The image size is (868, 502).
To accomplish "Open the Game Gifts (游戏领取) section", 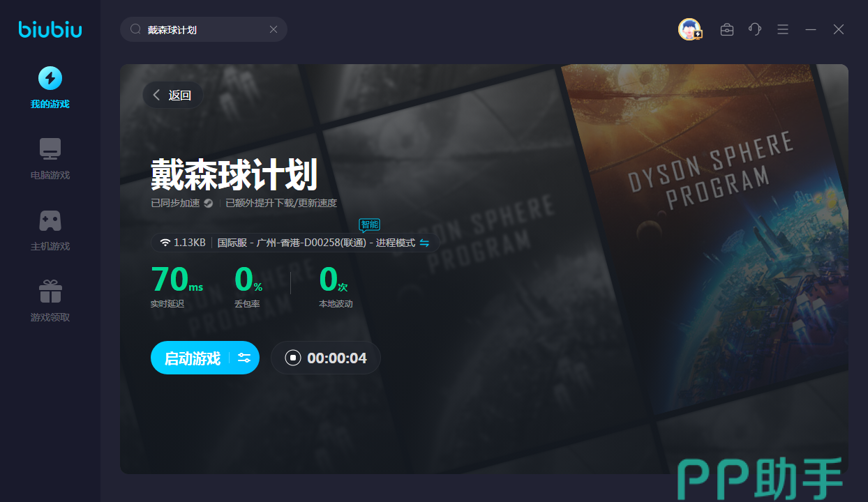I will [50, 301].
